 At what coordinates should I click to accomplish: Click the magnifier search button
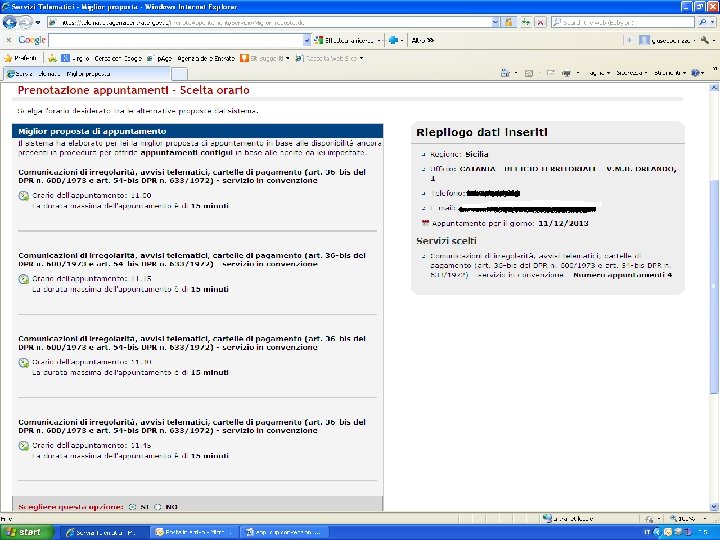[702, 22]
